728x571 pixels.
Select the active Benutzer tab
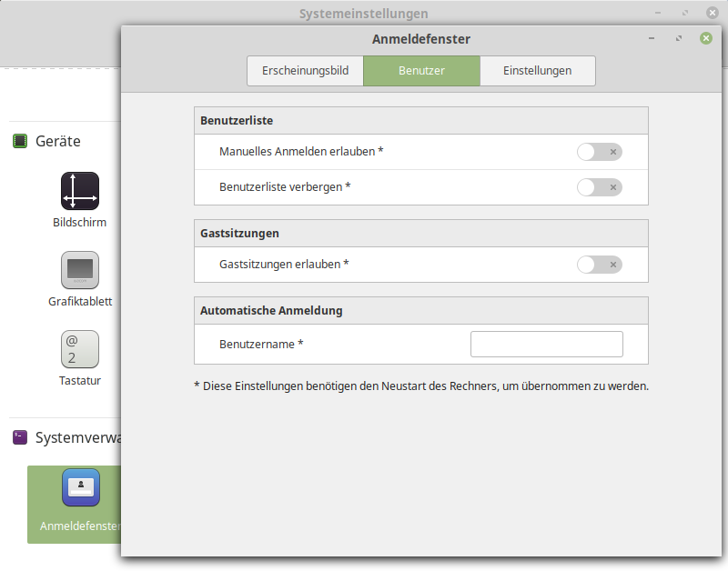(421, 70)
